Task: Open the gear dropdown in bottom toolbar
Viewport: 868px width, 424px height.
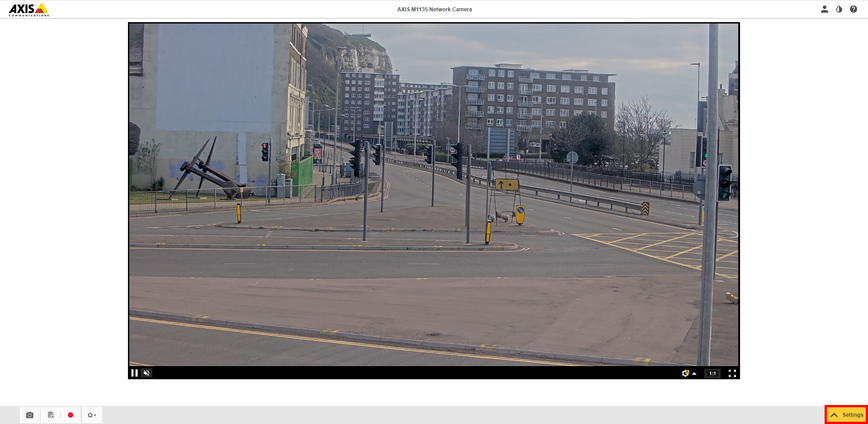Action: point(92,415)
